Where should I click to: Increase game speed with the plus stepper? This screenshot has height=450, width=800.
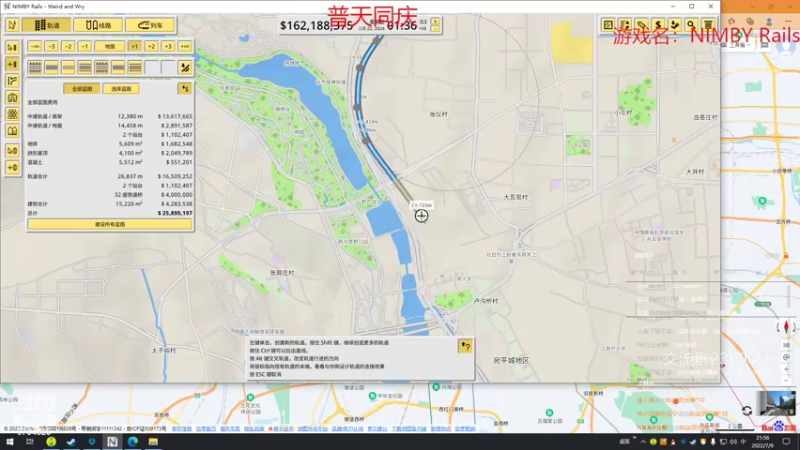point(435,22)
